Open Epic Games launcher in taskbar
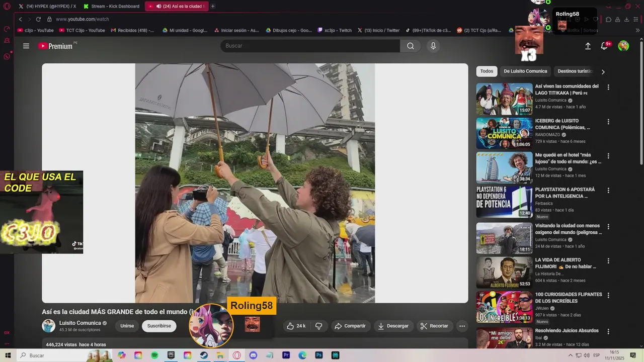The height and width of the screenshot is (362, 644). pyautogui.click(x=171, y=355)
